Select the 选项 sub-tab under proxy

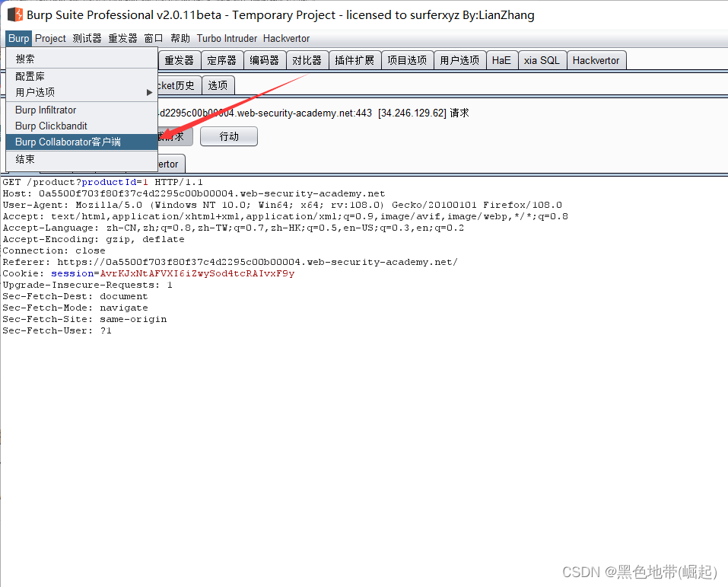coord(218,85)
